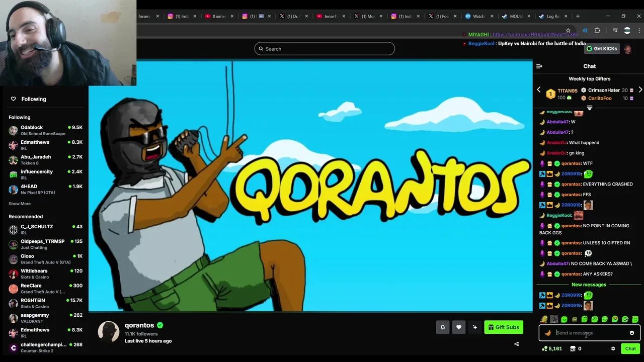This screenshot has width=644, height=362.
Task: Click the qorantos verified badge
Action: point(160,325)
